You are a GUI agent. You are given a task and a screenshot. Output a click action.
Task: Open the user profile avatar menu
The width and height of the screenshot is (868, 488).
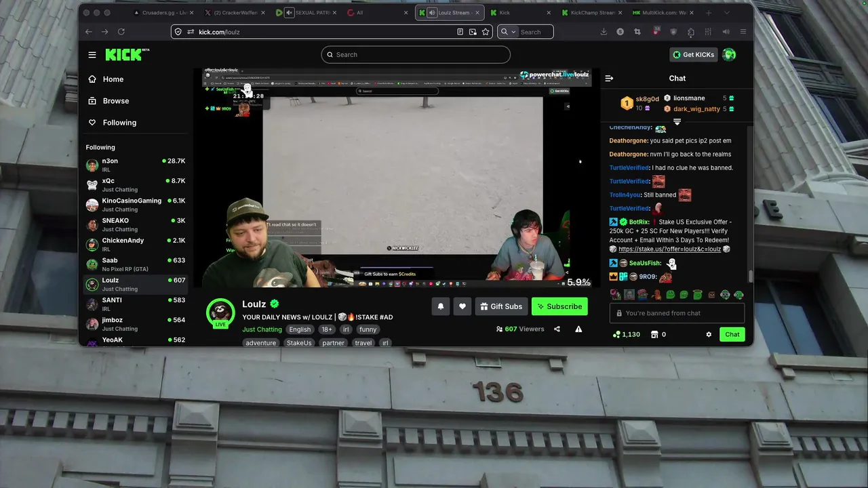[729, 55]
